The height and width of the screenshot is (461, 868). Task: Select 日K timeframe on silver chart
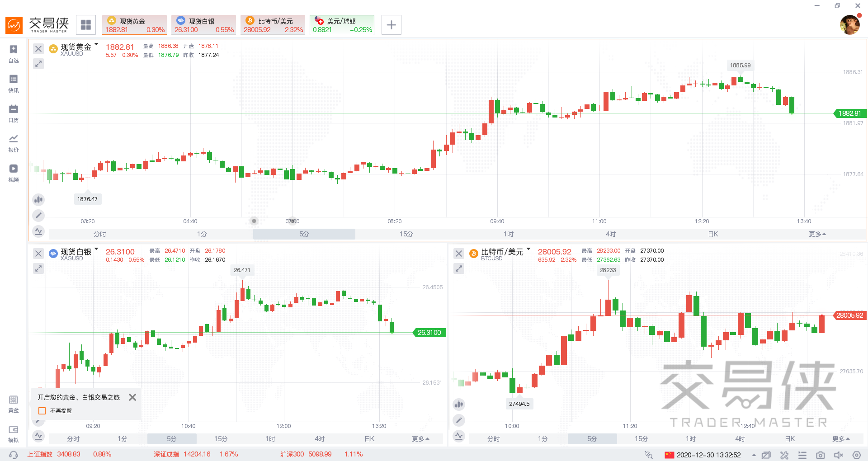[x=369, y=439]
